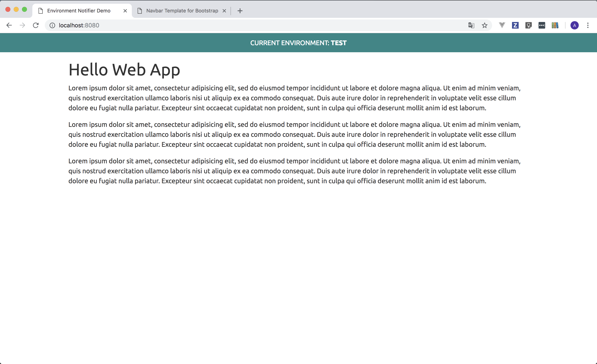Reload the current page
The width and height of the screenshot is (597, 364).
click(36, 25)
